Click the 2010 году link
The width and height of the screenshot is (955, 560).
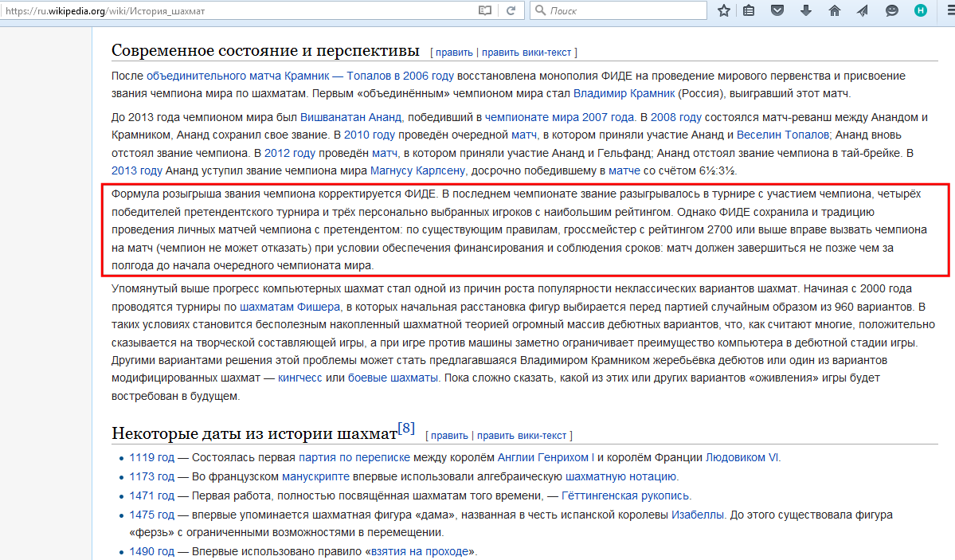(369, 135)
